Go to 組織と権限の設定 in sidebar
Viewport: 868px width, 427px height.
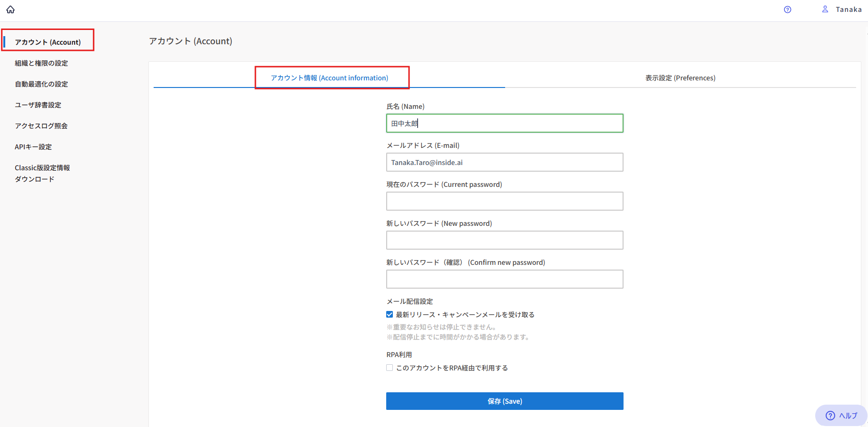pos(41,63)
